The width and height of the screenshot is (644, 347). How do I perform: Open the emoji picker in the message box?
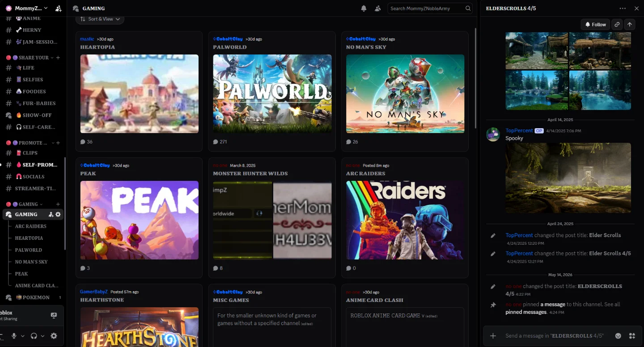pos(619,336)
